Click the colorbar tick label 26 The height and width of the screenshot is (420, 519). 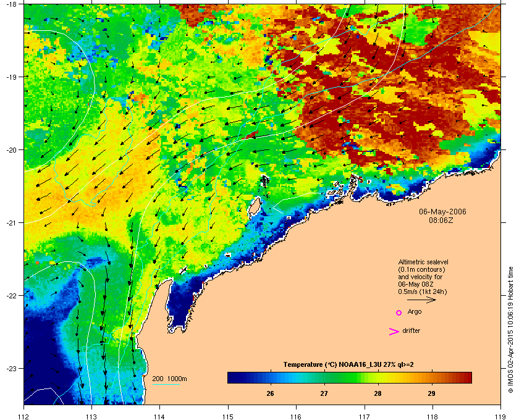click(x=270, y=393)
